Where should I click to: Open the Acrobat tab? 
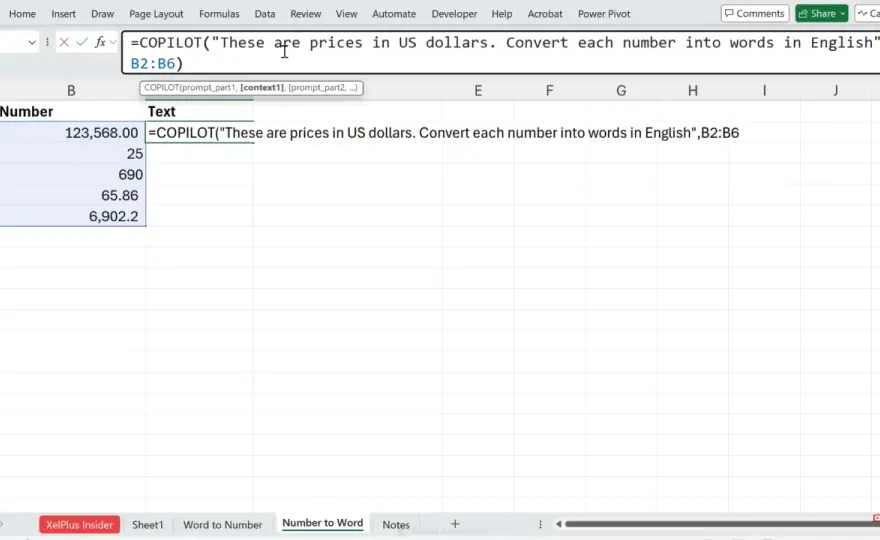544,13
